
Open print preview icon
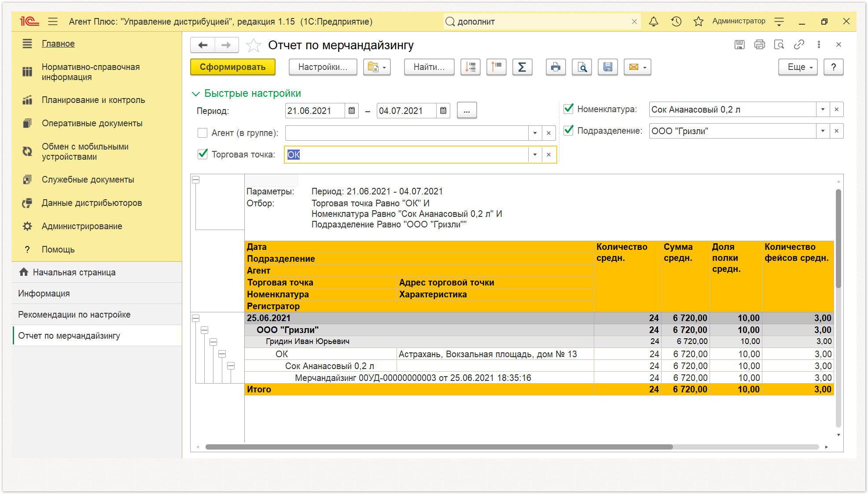tap(582, 67)
